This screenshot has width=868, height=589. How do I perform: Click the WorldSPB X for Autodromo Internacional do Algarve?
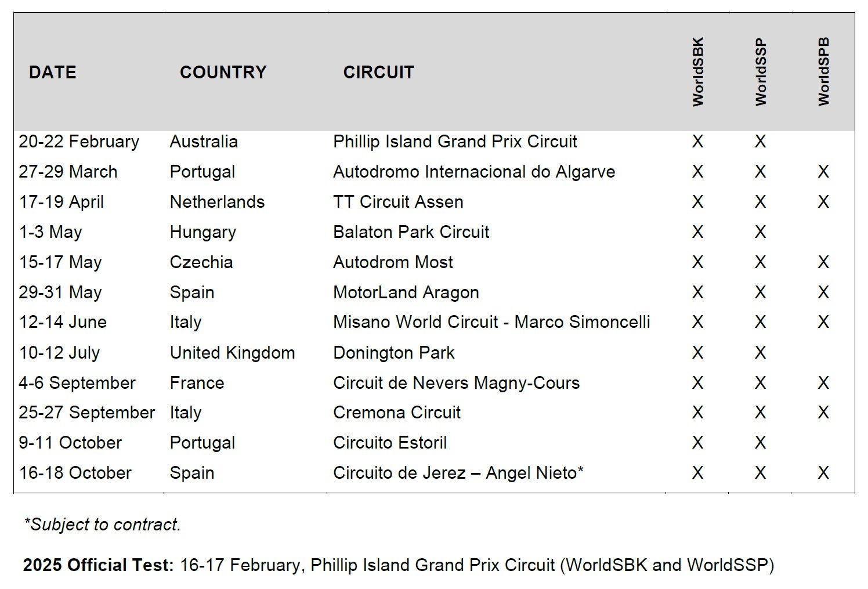point(823,172)
